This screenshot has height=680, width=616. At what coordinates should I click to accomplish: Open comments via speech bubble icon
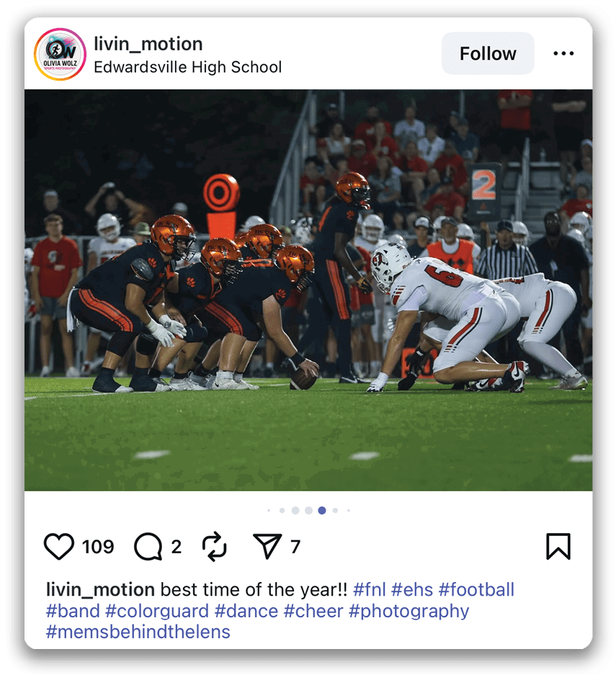tap(148, 547)
